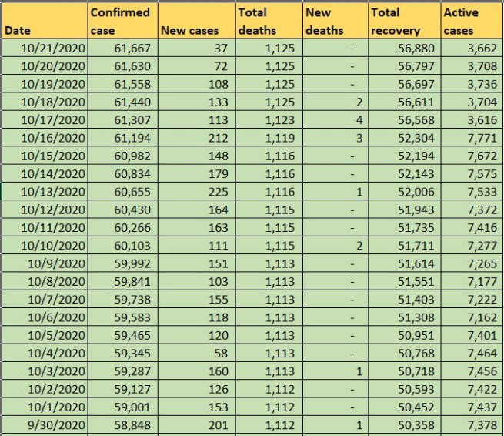Select the New cases header cell
504x436 pixels.
pyautogui.click(x=197, y=21)
